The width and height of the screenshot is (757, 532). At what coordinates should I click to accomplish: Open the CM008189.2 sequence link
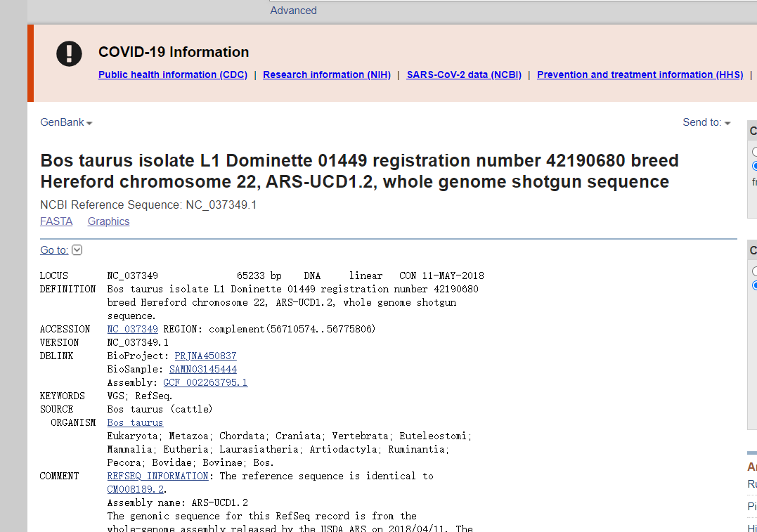tap(136, 490)
